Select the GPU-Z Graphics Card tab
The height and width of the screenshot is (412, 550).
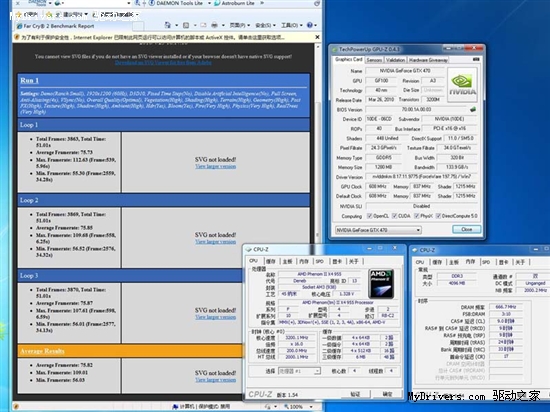pos(348,60)
